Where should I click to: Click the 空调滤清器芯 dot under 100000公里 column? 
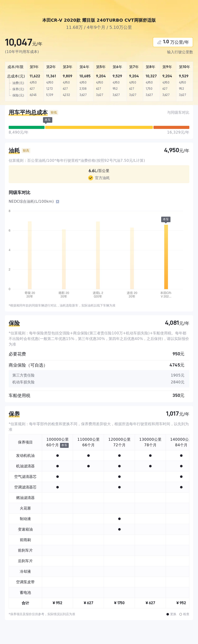(x=57, y=487)
